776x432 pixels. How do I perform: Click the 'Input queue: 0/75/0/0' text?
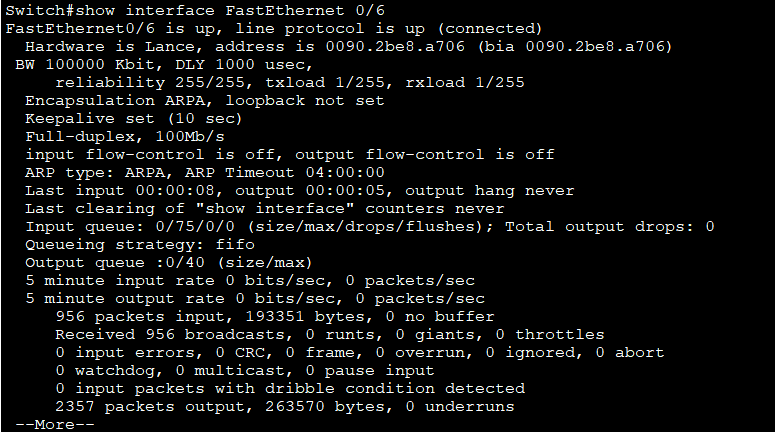pos(130,226)
